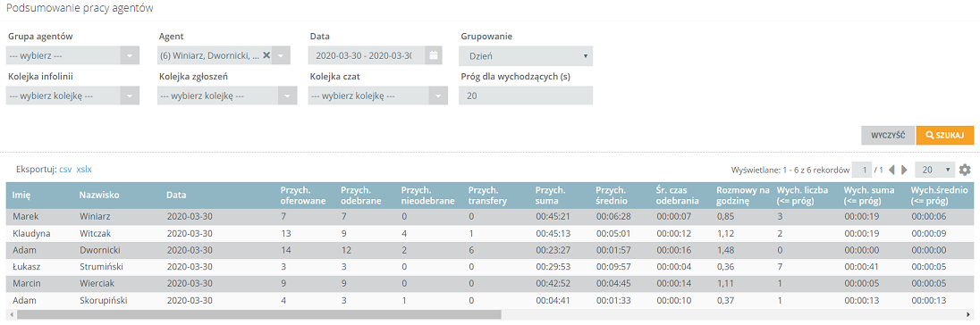Click the Podsumowanie pracy agentów heading
Image resolution: width=980 pixels, height=325 pixels.
coord(80,9)
